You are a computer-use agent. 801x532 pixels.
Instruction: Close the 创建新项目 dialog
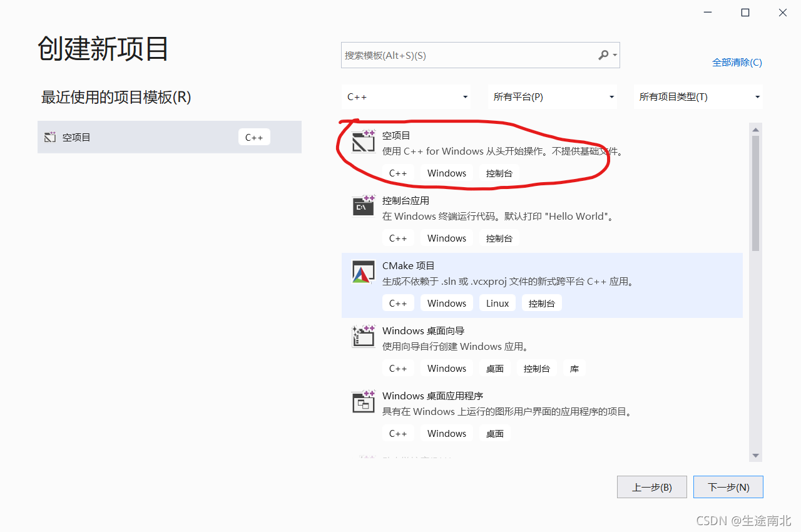point(783,13)
